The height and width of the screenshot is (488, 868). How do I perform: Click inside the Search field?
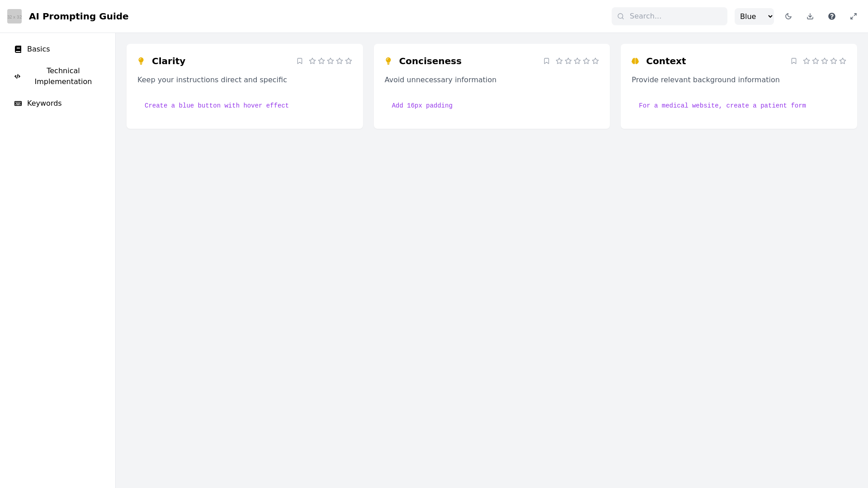tap(669, 16)
